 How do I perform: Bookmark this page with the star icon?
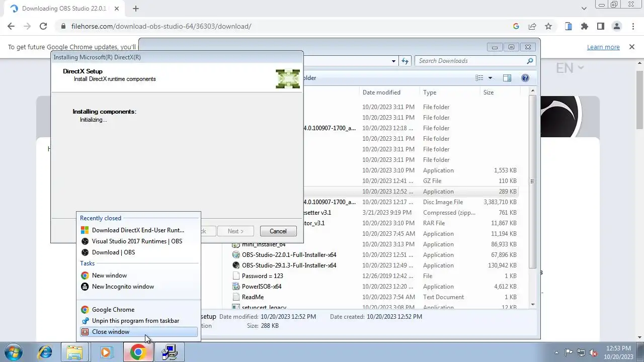point(548,26)
